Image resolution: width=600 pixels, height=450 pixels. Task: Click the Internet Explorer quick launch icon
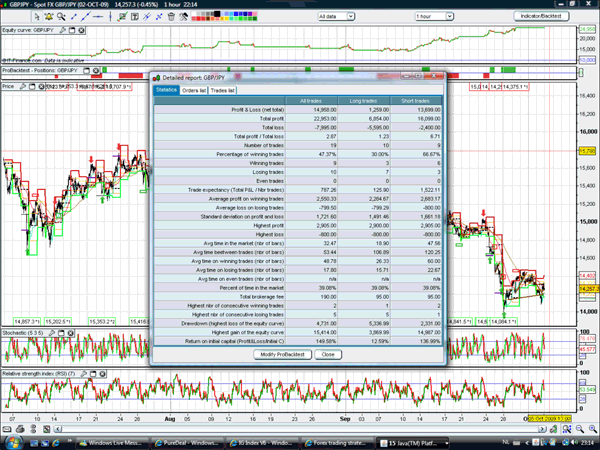(56, 443)
